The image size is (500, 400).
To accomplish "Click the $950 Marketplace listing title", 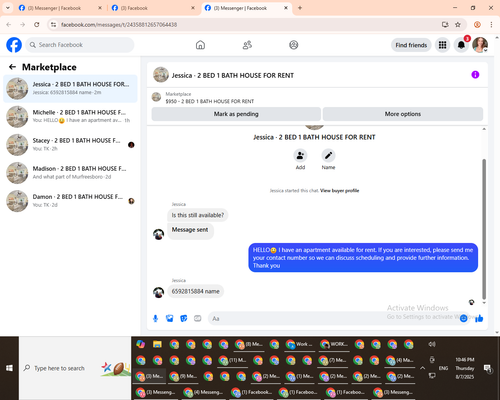I will pyautogui.click(x=210, y=101).
